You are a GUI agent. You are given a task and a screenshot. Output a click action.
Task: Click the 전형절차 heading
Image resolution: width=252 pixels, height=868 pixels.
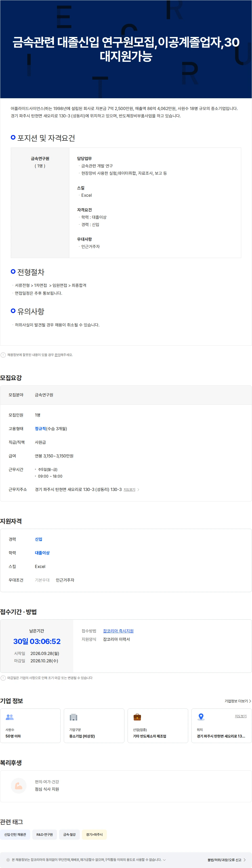[31, 272]
